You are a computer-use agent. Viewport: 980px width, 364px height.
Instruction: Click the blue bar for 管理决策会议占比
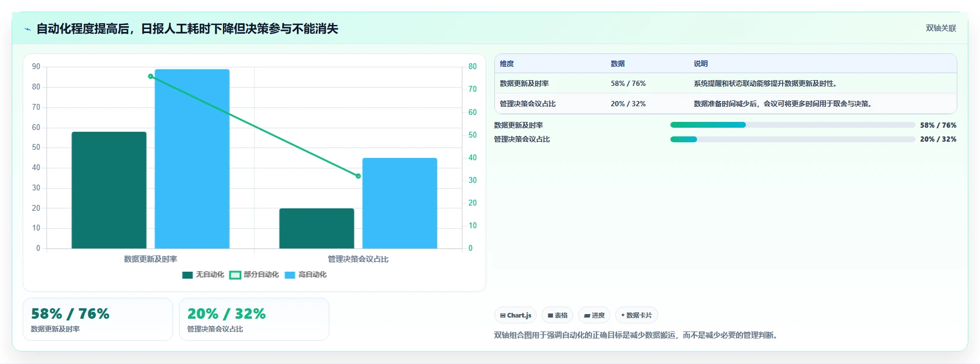(x=400, y=203)
